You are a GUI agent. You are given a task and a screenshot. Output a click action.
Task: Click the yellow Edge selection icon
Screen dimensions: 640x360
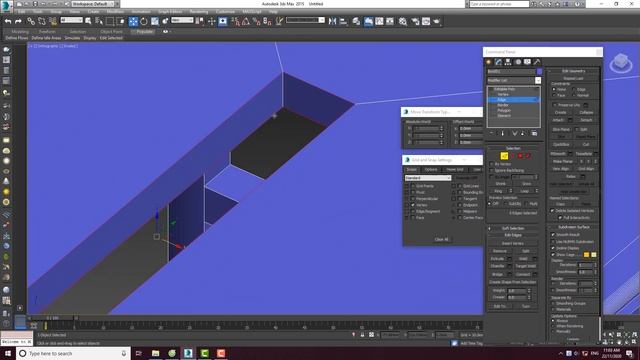pyautogui.click(x=504, y=156)
